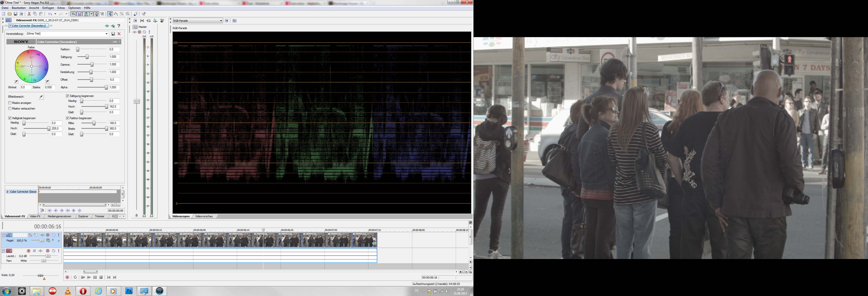Open VLC from the taskbar

68,291
